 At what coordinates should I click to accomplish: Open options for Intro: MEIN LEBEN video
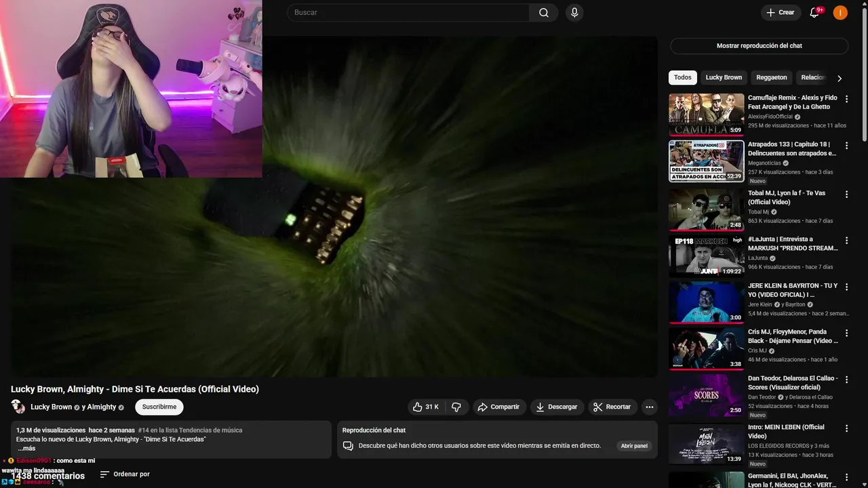(x=846, y=428)
